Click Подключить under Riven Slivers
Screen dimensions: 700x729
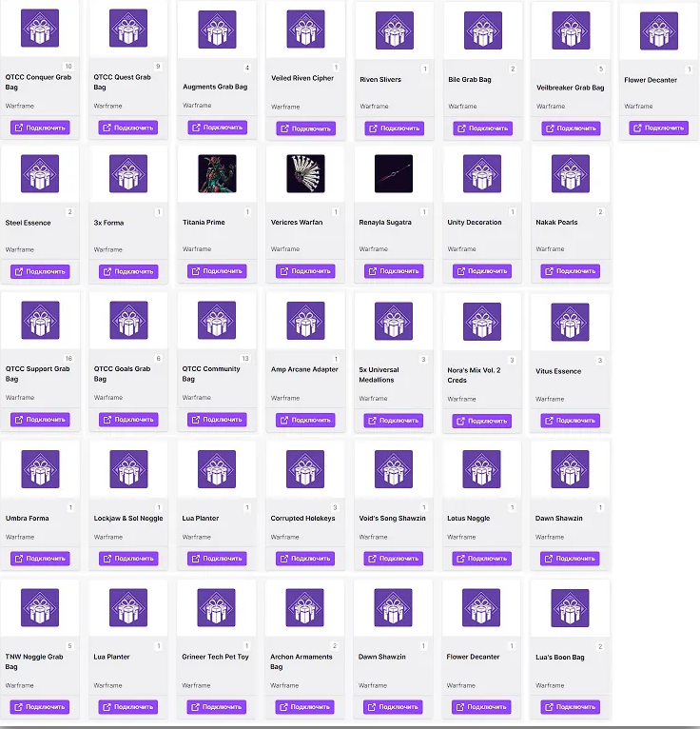click(395, 128)
